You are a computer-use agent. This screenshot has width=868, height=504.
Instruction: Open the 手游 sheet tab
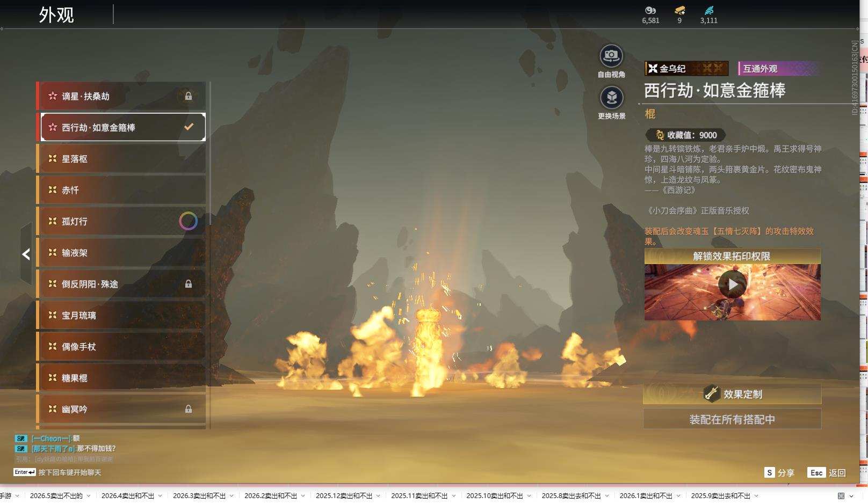pyautogui.click(x=5, y=496)
